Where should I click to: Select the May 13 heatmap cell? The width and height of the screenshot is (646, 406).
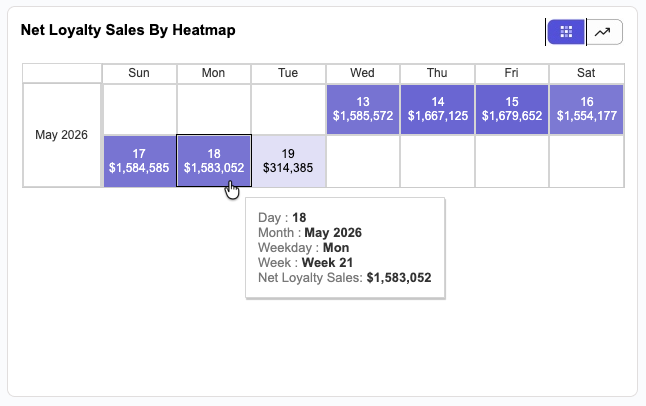pos(363,109)
